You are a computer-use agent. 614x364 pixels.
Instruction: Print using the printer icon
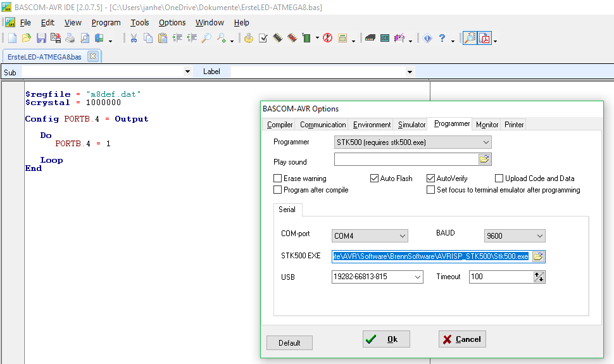click(70, 38)
